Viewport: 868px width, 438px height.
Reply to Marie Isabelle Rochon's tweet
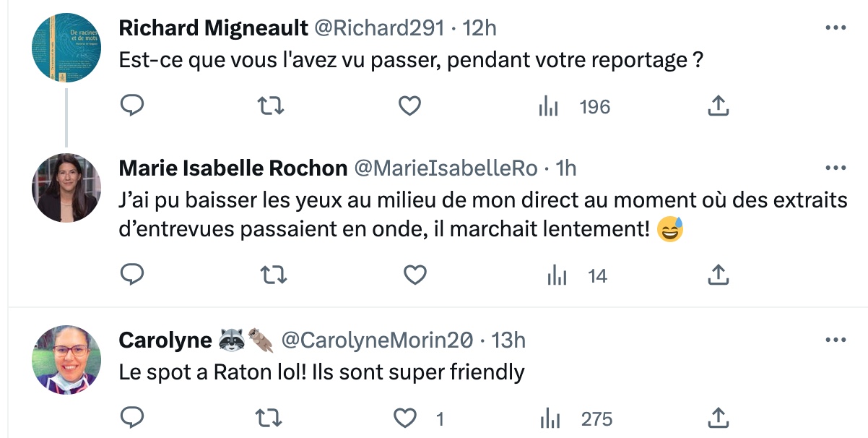click(x=131, y=275)
